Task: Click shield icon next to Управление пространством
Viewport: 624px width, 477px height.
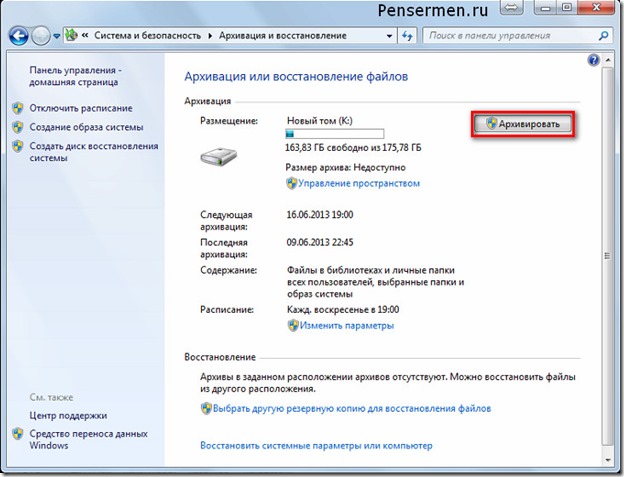Action: 292,183
